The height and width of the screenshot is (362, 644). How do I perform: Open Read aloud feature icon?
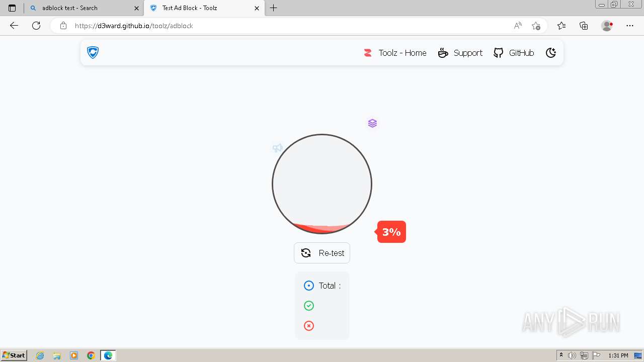(x=518, y=26)
